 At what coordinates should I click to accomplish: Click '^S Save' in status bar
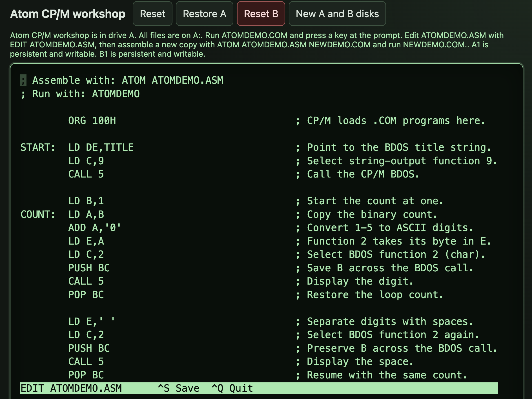[178, 388]
